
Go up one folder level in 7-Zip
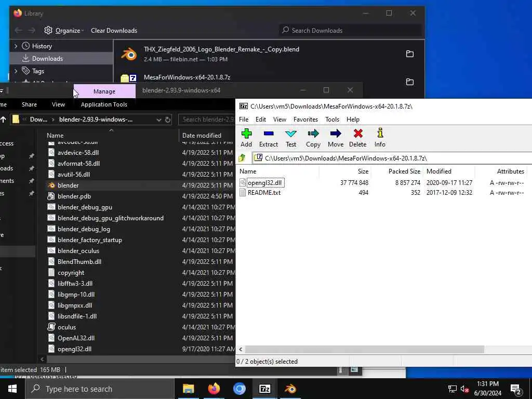pyautogui.click(x=242, y=158)
